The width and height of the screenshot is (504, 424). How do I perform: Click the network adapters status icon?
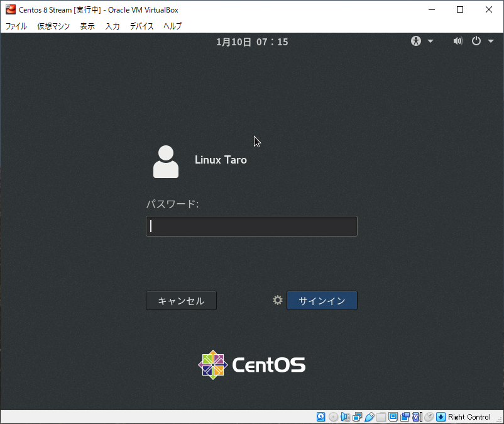point(357,417)
